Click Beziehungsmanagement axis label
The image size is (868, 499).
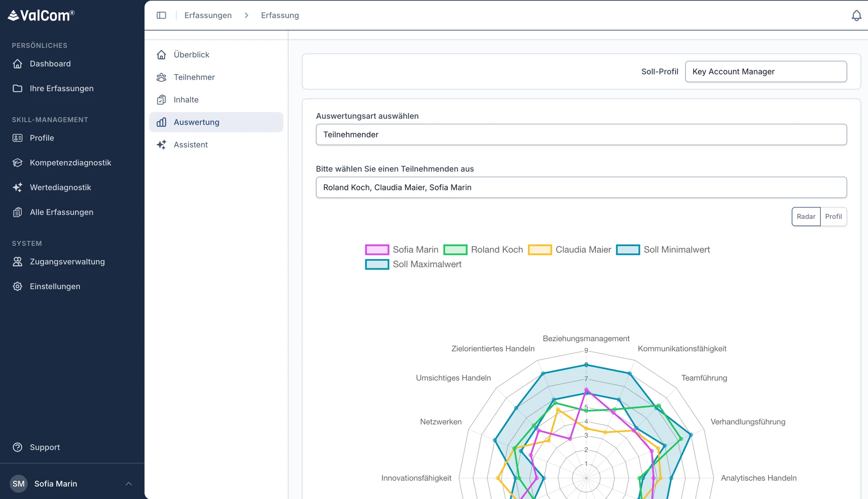(x=586, y=339)
